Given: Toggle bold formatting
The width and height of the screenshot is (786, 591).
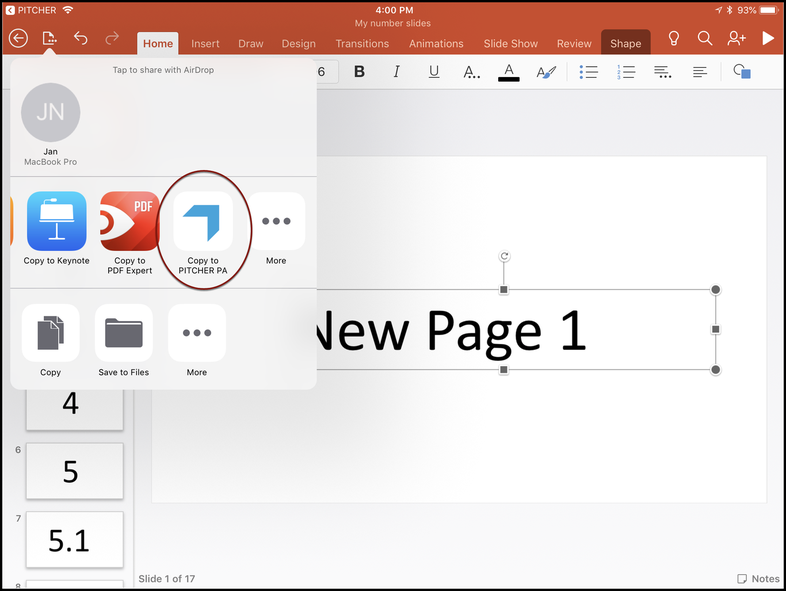Looking at the screenshot, I should click(x=360, y=72).
